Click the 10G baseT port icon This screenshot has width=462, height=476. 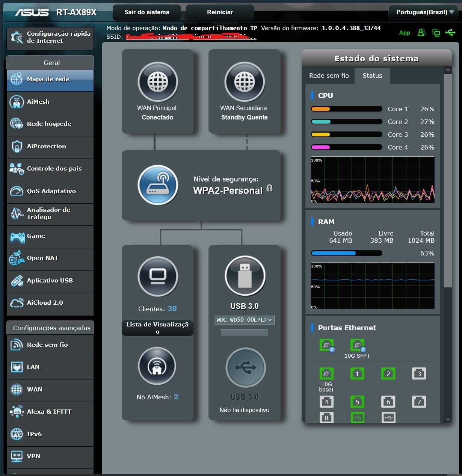tap(326, 373)
